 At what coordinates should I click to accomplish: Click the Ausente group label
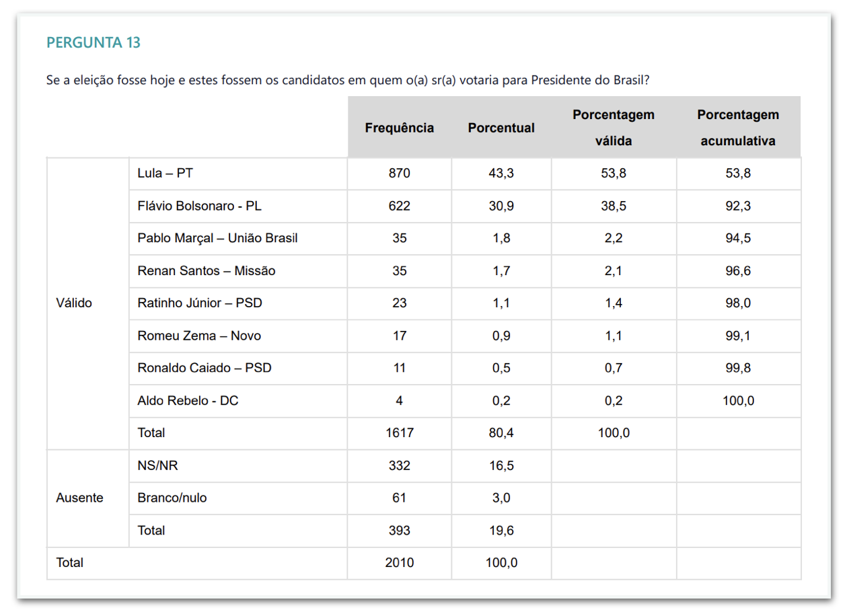coord(79,498)
